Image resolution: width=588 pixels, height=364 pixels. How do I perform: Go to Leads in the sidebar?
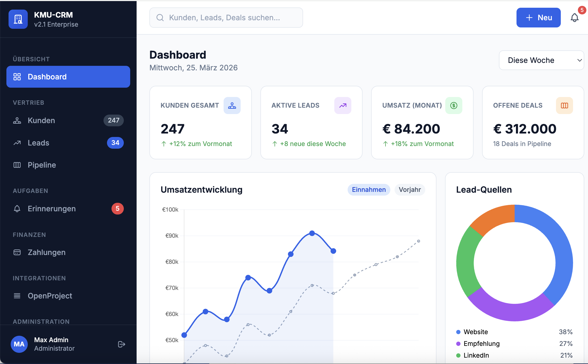click(x=38, y=143)
